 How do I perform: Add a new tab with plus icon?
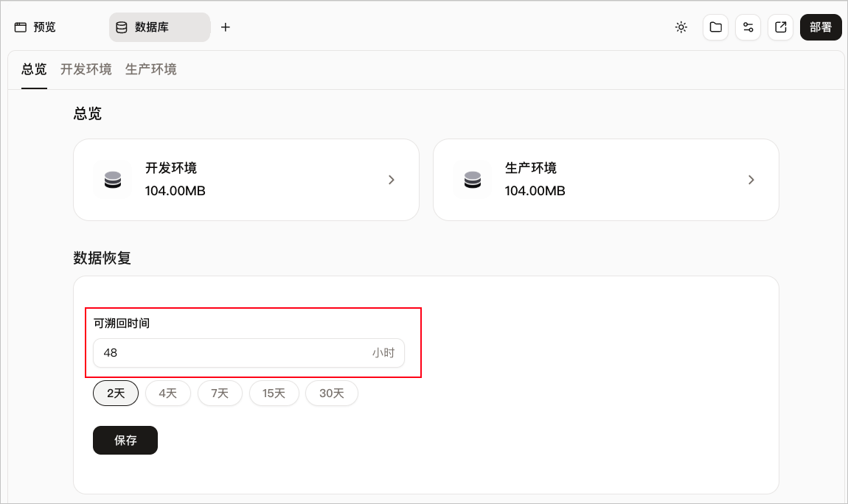(226, 27)
